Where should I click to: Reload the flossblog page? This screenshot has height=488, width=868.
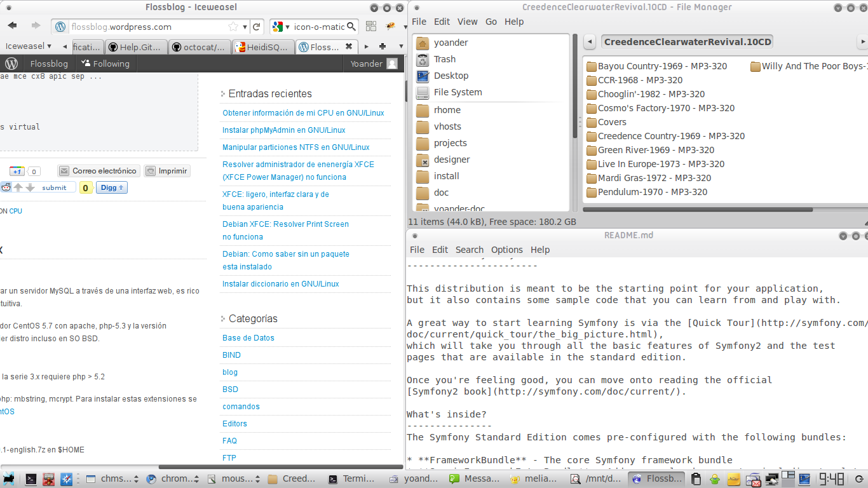pyautogui.click(x=257, y=27)
